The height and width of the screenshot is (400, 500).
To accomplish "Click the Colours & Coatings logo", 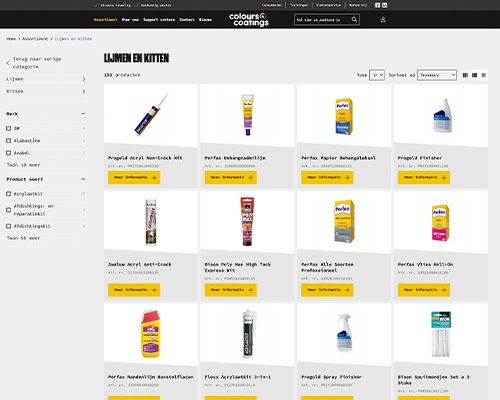I will (x=249, y=19).
